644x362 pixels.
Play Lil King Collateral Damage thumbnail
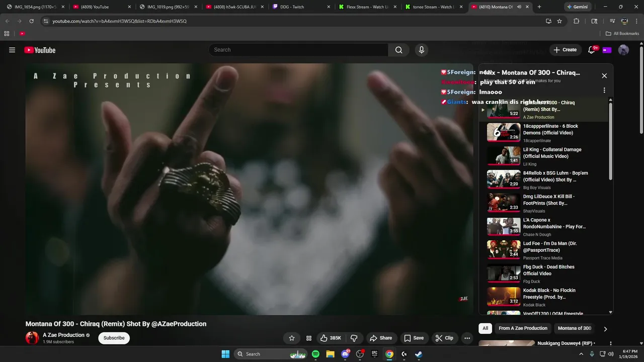point(504,156)
